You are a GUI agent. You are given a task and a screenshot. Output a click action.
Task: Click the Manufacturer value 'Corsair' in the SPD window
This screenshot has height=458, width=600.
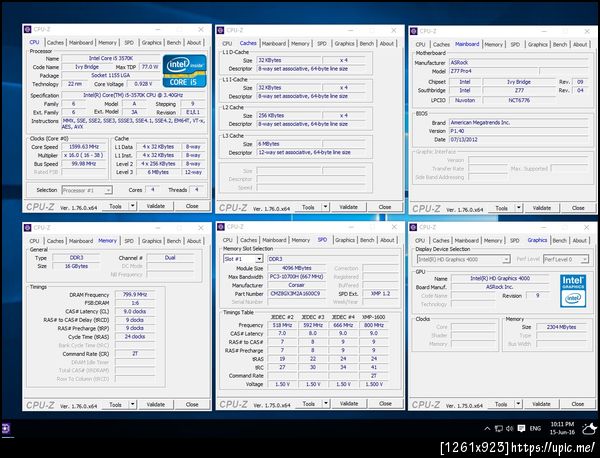coord(297,285)
